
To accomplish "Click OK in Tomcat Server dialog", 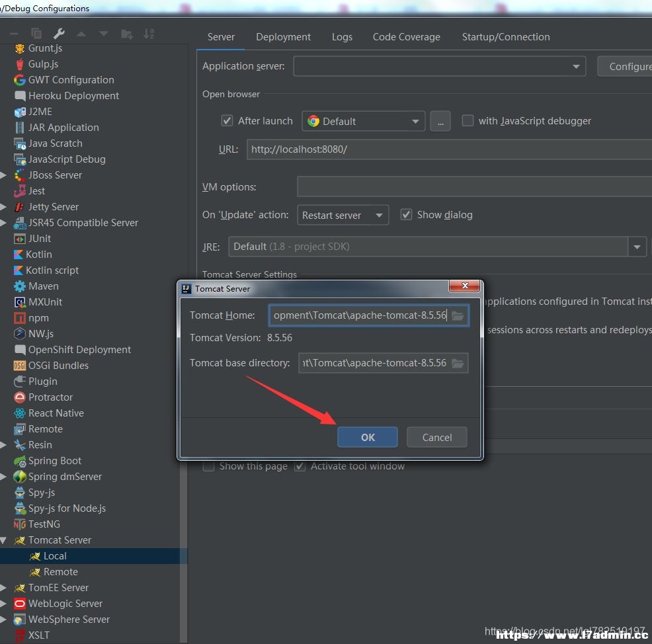I will [368, 437].
